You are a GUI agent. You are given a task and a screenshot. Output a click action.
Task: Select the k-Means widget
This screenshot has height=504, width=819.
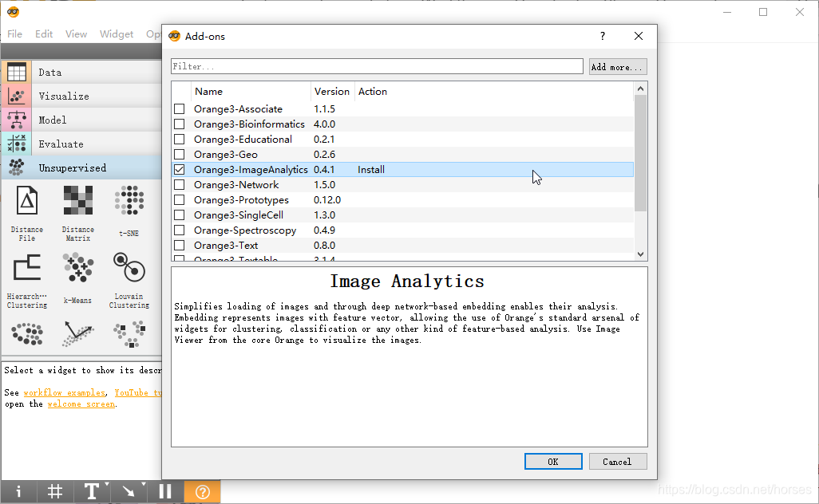[77, 278]
